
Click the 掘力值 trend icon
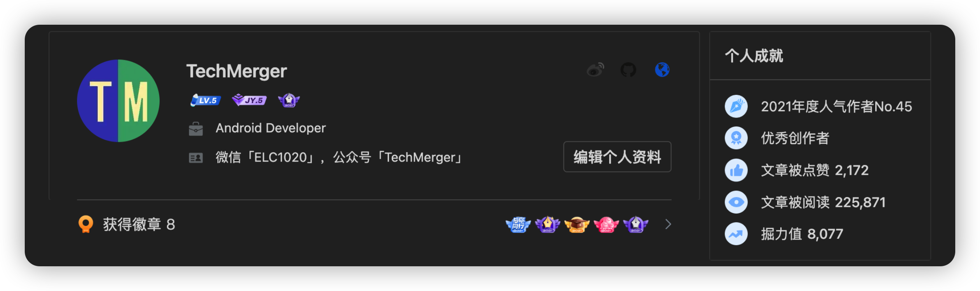tap(736, 234)
